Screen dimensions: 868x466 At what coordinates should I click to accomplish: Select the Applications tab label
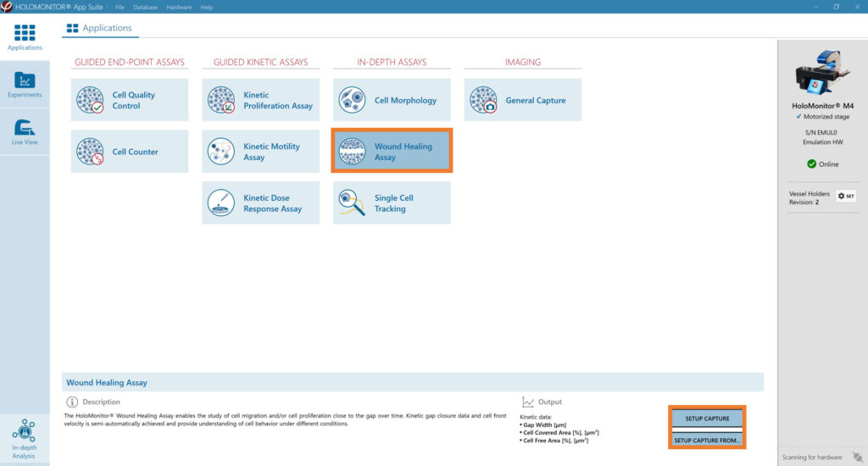[107, 28]
